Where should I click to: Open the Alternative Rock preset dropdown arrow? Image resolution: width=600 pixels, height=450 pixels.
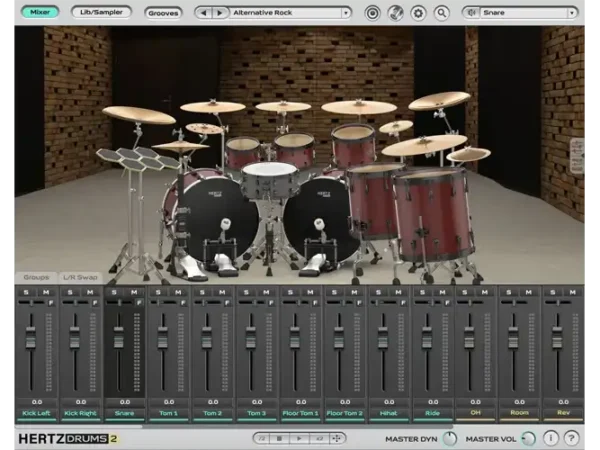point(346,13)
